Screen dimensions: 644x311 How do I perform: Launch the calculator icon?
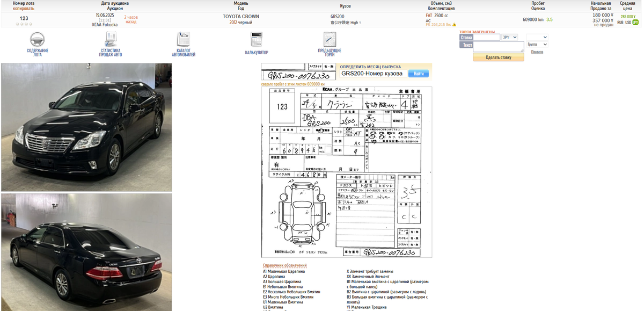click(257, 40)
